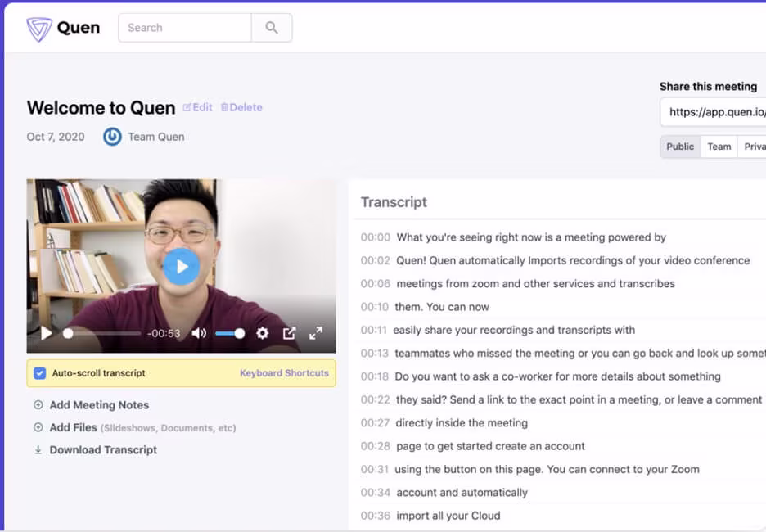This screenshot has height=532, width=766.
Task: Click the video progress seek bar
Action: point(104,334)
